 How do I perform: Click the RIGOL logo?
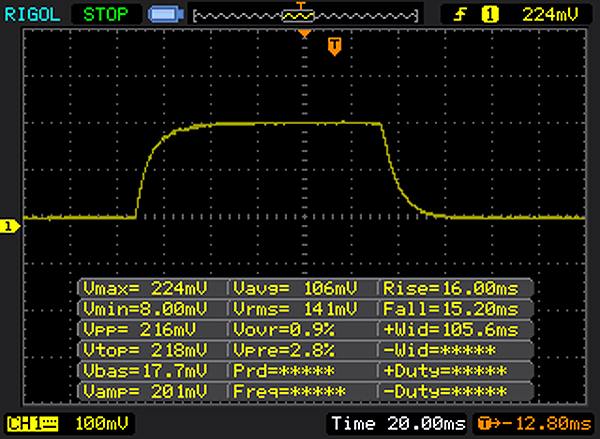coord(32,15)
